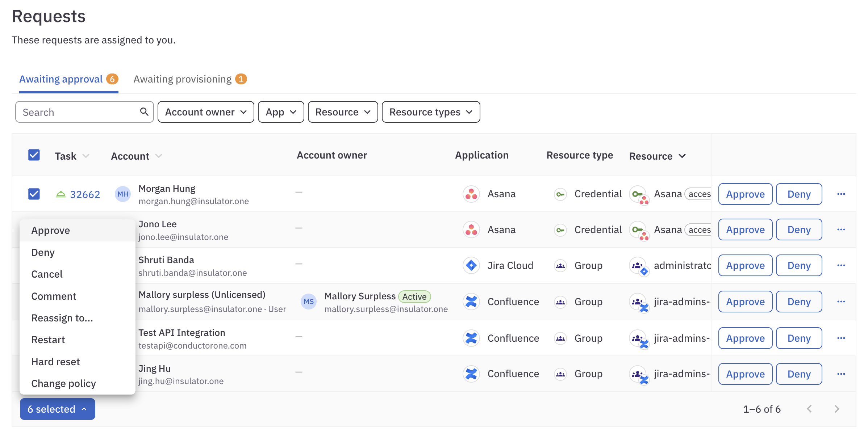Image resolution: width=868 pixels, height=438 pixels.
Task: Click the Asana application icon on Morgan Hung's row
Action: point(471,194)
